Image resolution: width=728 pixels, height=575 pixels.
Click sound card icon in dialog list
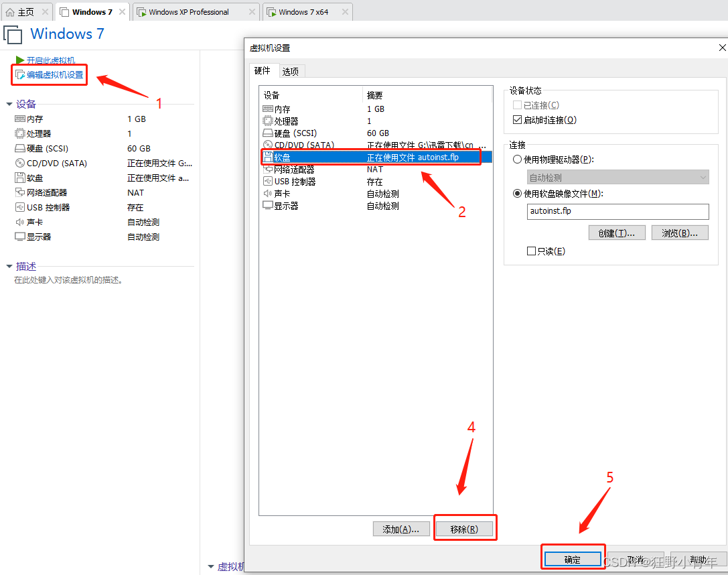[x=268, y=193]
